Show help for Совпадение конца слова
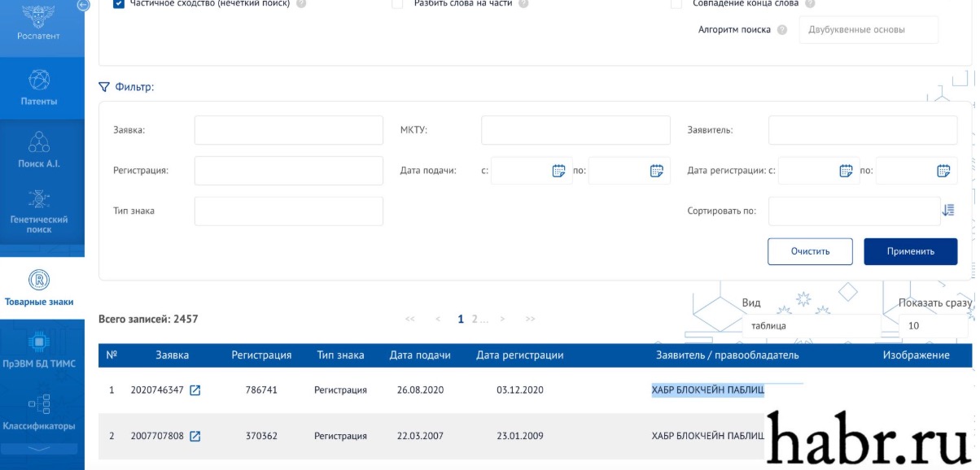The width and height of the screenshot is (980, 470). point(810,3)
